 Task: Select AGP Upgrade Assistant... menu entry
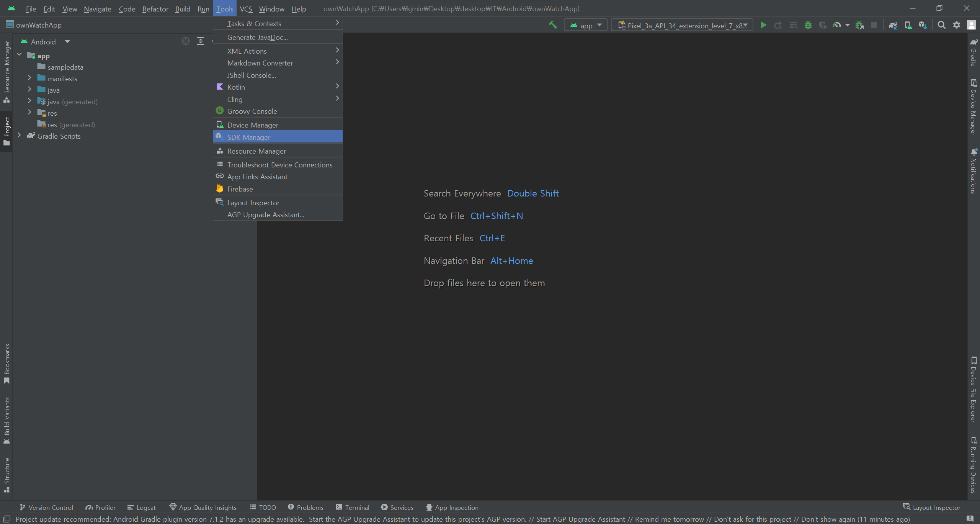(x=278, y=215)
